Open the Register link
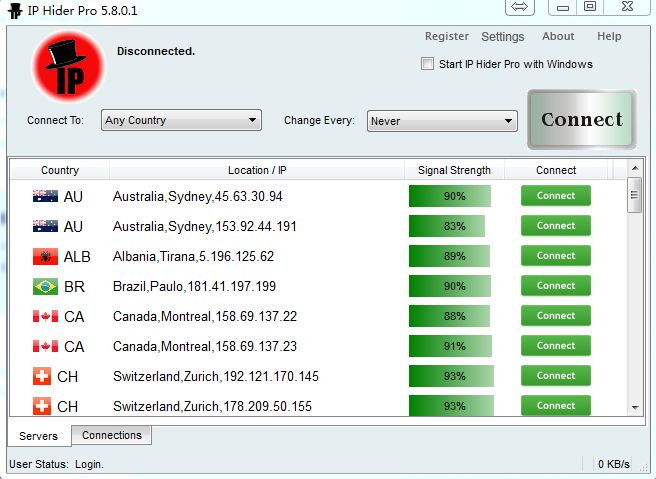 tap(446, 36)
